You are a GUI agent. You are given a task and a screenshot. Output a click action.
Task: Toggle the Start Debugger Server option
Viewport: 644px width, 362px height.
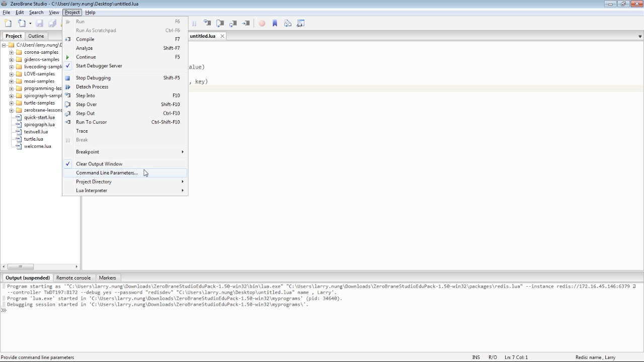point(125,66)
